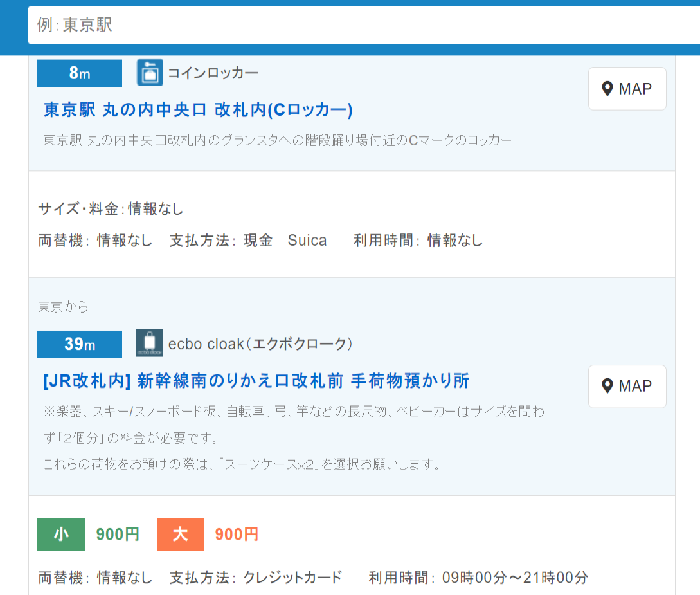Image resolution: width=700 pixels, height=595 pixels.
Task: Click the 8m distance badge
Action: tap(80, 73)
